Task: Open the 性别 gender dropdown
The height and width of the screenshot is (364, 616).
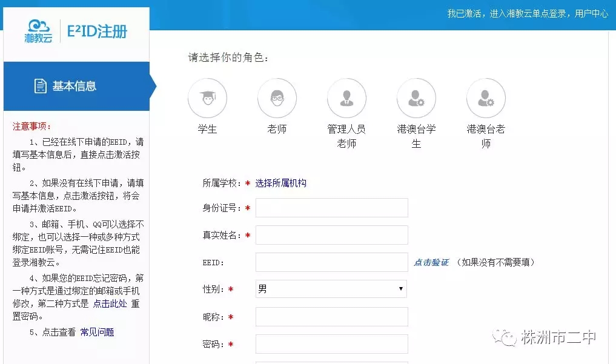Action: (x=330, y=289)
